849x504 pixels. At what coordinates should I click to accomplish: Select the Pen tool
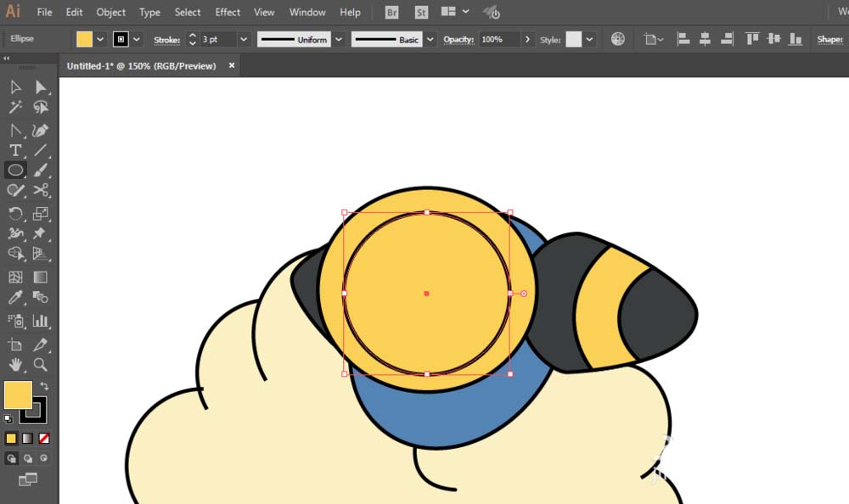tap(15, 131)
